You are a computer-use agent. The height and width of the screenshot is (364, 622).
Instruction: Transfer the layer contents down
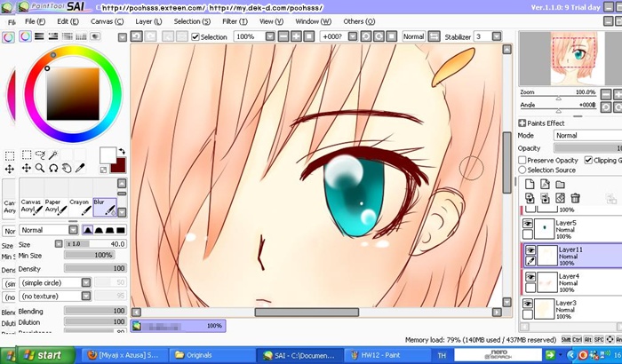tap(530, 198)
